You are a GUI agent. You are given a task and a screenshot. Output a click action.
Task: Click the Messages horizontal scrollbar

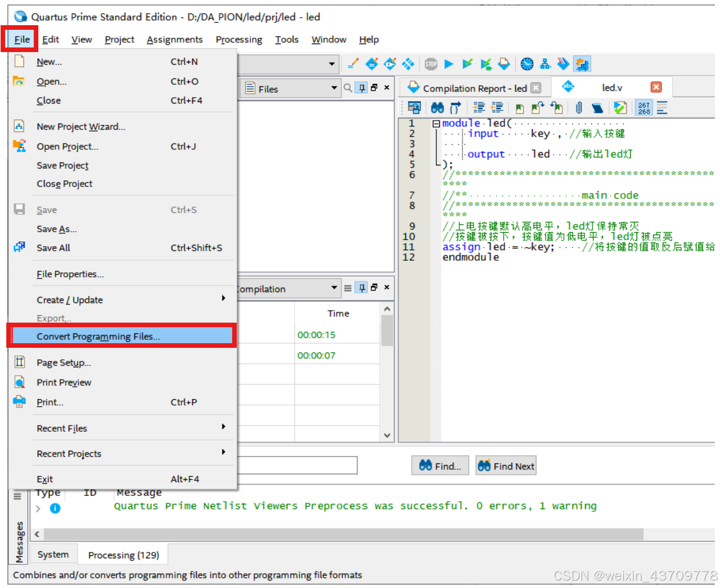pos(344,534)
